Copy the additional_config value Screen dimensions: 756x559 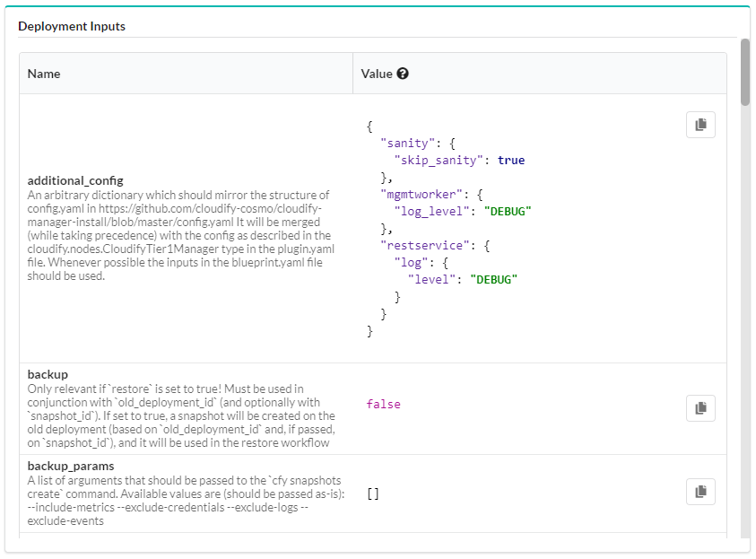click(700, 125)
